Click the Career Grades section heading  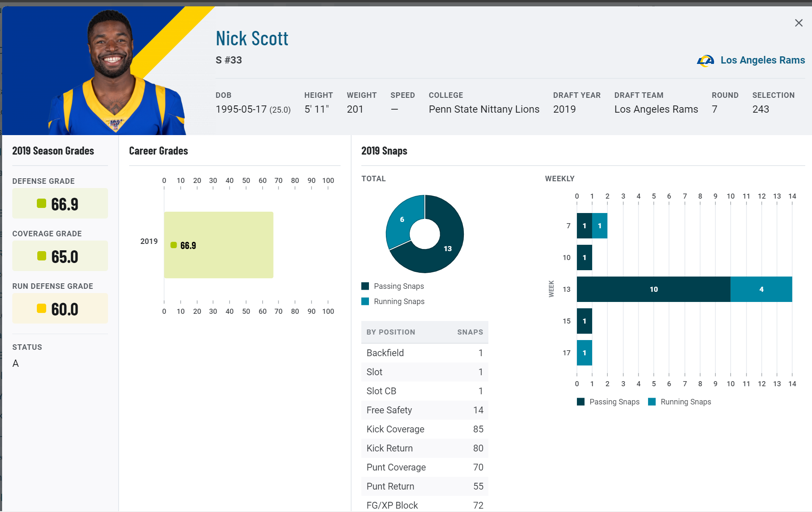(158, 151)
